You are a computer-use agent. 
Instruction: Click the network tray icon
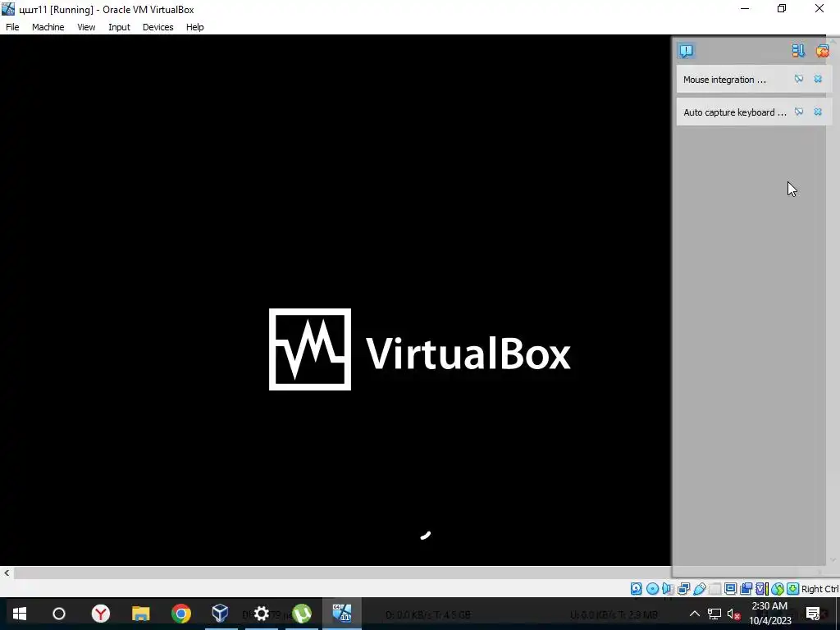tap(714, 614)
